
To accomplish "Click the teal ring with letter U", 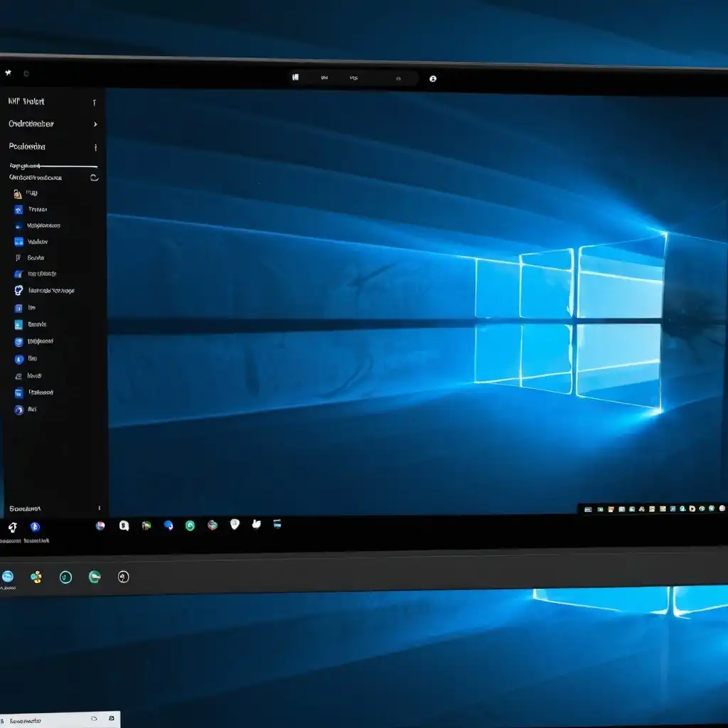I will click(x=65, y=577).
